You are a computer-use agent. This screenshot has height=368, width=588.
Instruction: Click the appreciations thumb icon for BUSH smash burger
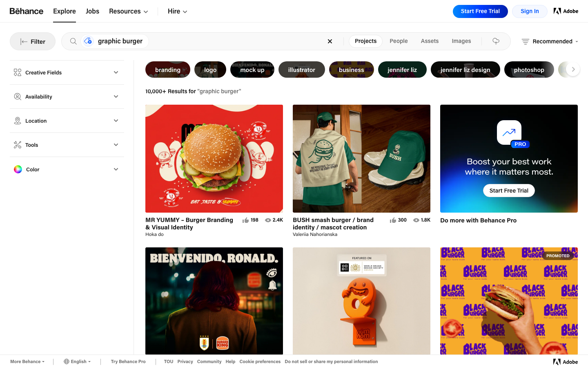click(x=393, y=220)
